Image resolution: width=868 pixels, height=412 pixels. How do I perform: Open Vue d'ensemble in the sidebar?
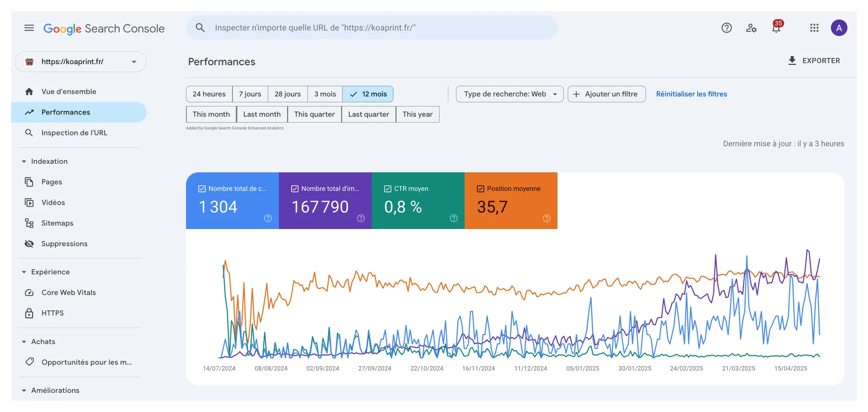[79, 92]
